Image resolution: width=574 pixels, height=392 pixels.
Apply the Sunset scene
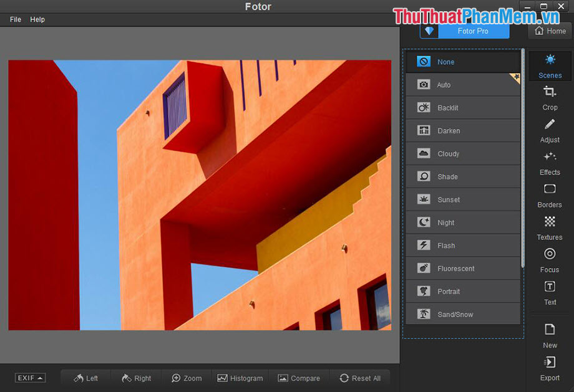pos(463,199)
